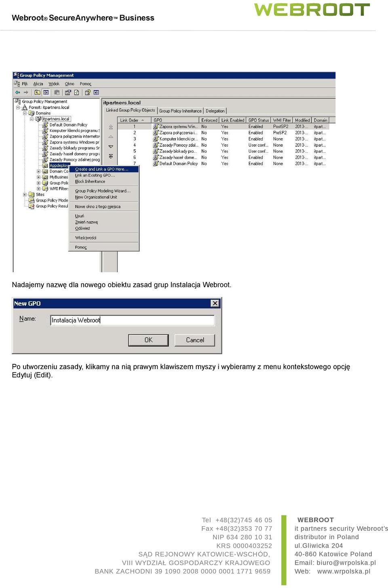Switch to the Delegation tab
This screenshot has height=588, width=388.
215,111
